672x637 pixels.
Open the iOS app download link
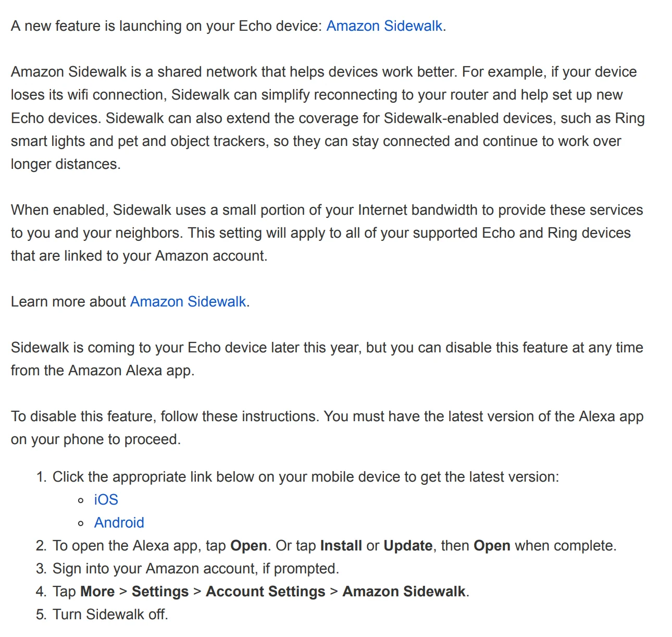[x=106, y=499]
